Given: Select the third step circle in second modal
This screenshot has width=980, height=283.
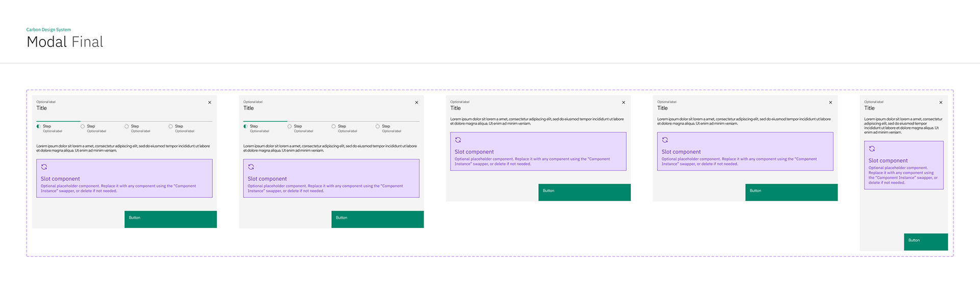Looking at the screenshot, I should pos(333,126).
